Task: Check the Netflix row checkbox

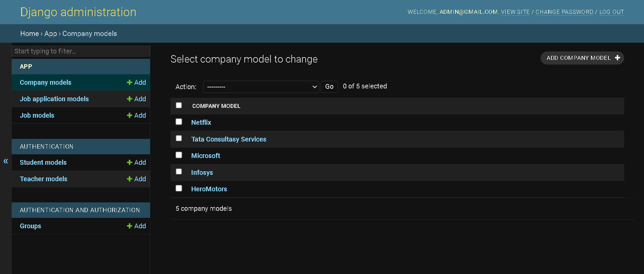Action: point(179,122)
